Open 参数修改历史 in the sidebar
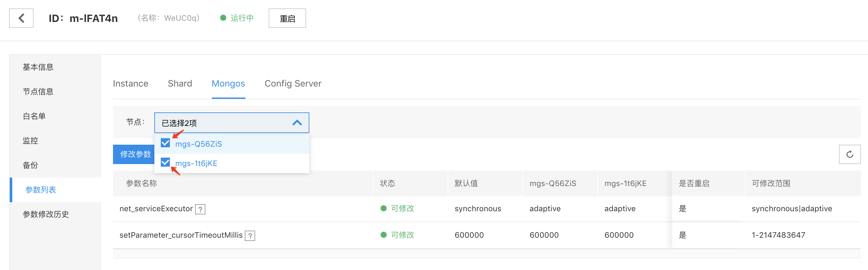 coord(46,214)
